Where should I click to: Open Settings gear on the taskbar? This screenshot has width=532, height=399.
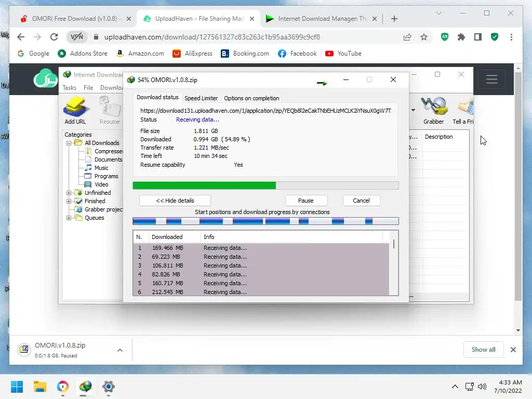coord(108,387)
